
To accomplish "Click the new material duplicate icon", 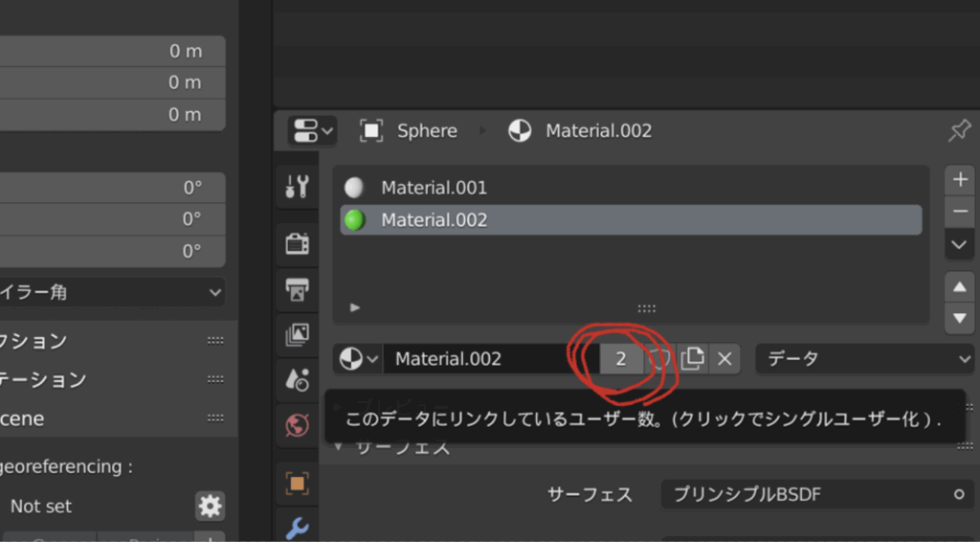I will (x=692, y=359).
